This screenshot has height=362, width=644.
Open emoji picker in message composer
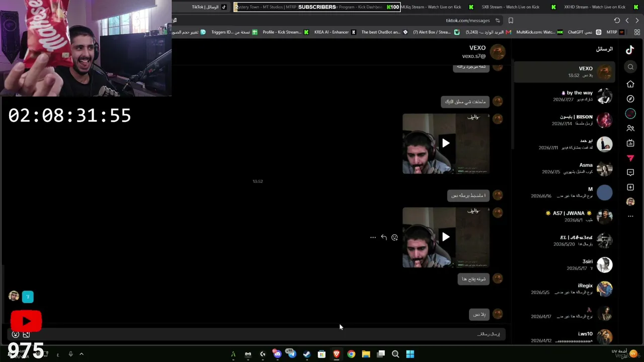16,334
